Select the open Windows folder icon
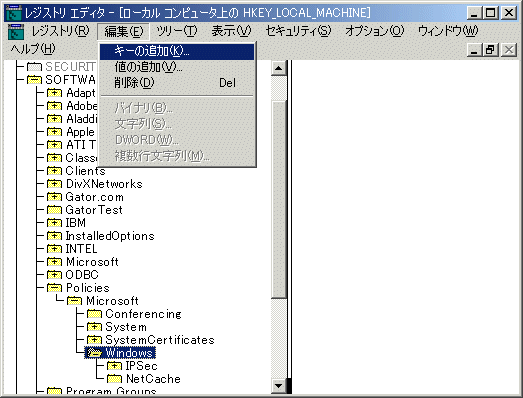Screen dimensions: 523x398 [94, 353]
